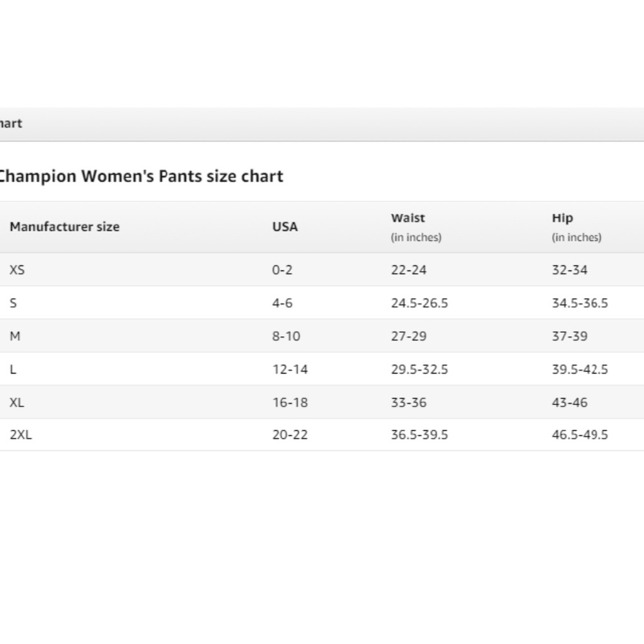The width and height of the screenshot is (644, 644).
Task: Select the USA 20-22 cell
Action: (x=290, y=435)
